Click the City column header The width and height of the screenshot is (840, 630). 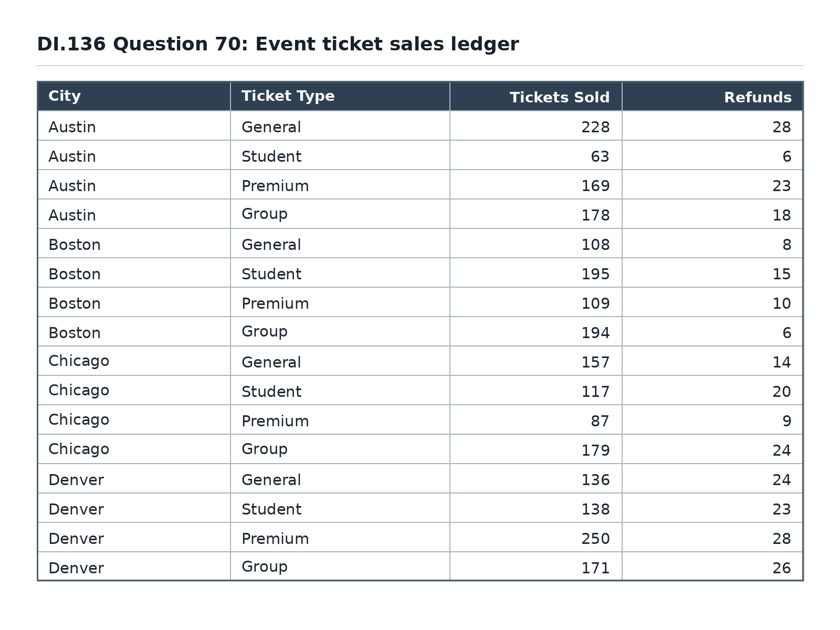(134, 96)
